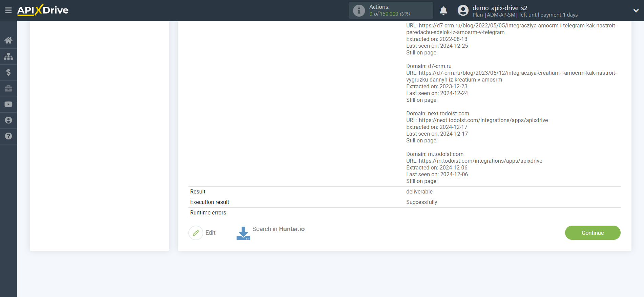Image resolution: width=644 pixels, height=297 pixels.
Task: Click 'Domain: m.todoist.com' text
Action: (435, 154)
